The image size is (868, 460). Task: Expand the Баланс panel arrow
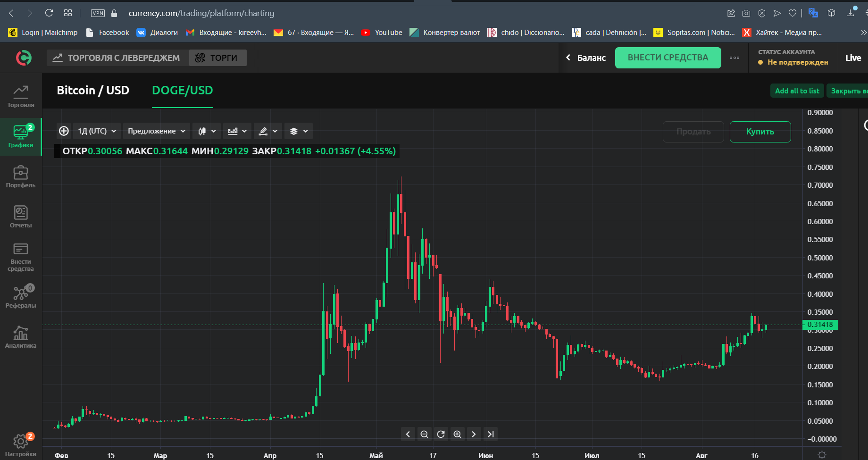point(568,58)
